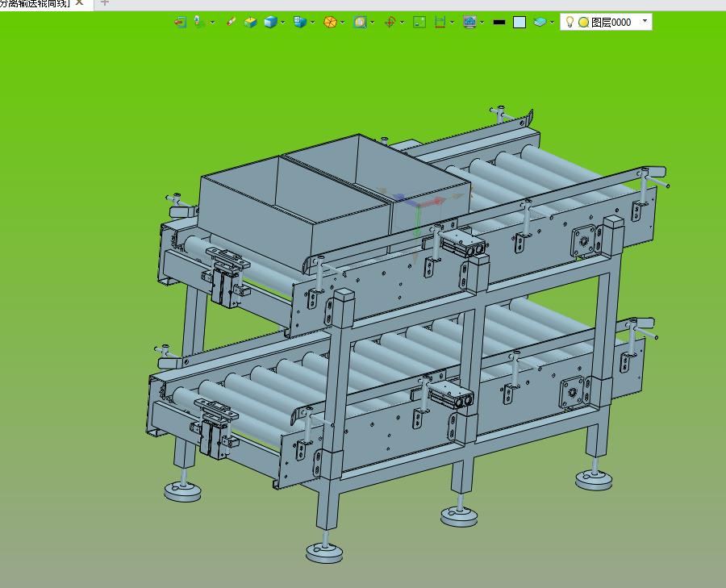Expand the orange polyhedron dropdown arrow
726x588 pixels.
click(343, 23)
